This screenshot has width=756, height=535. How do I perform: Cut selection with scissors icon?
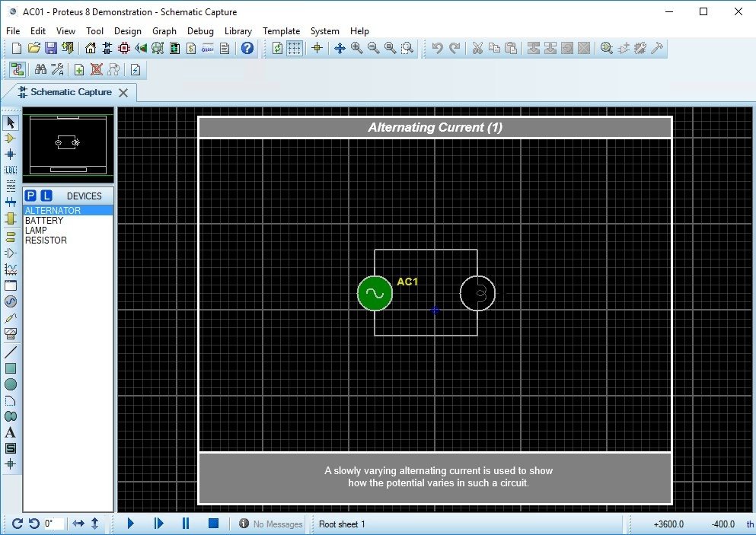point(477,48)
